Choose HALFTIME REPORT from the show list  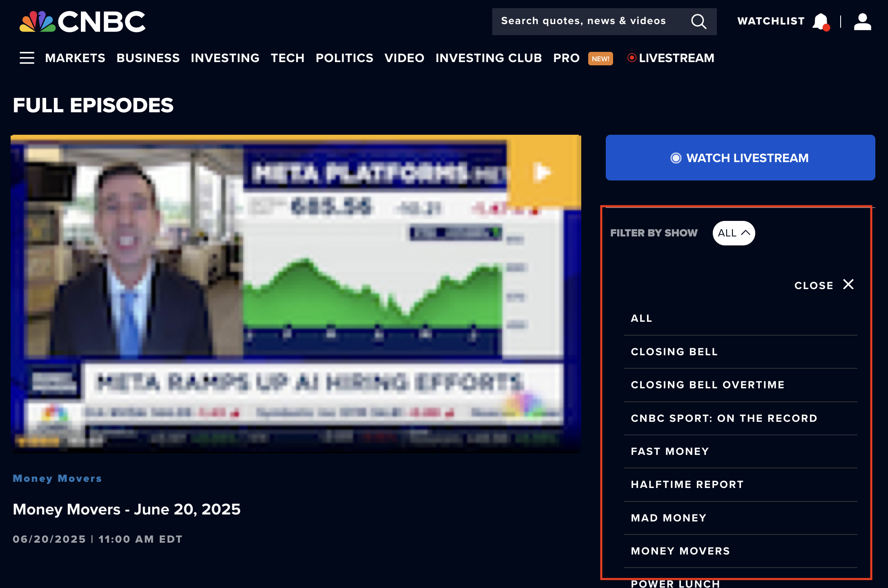(x=740, y=485)
